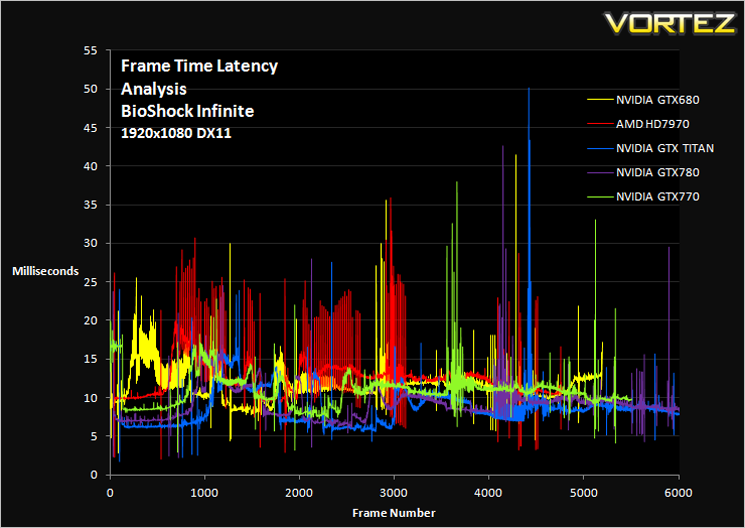Select the NVIDIA GTX780 legend label
Viewport: 745px width, 528px height.
pyautogui.click(x=658, y=173)
